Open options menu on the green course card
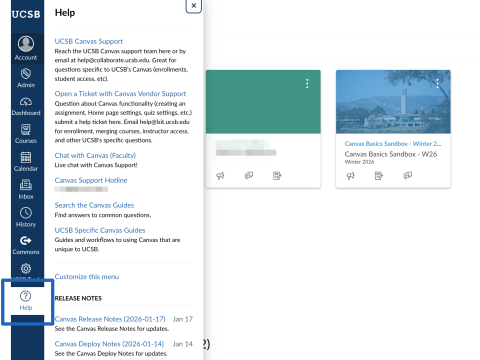Screen dimensions: 480x360 307,83
